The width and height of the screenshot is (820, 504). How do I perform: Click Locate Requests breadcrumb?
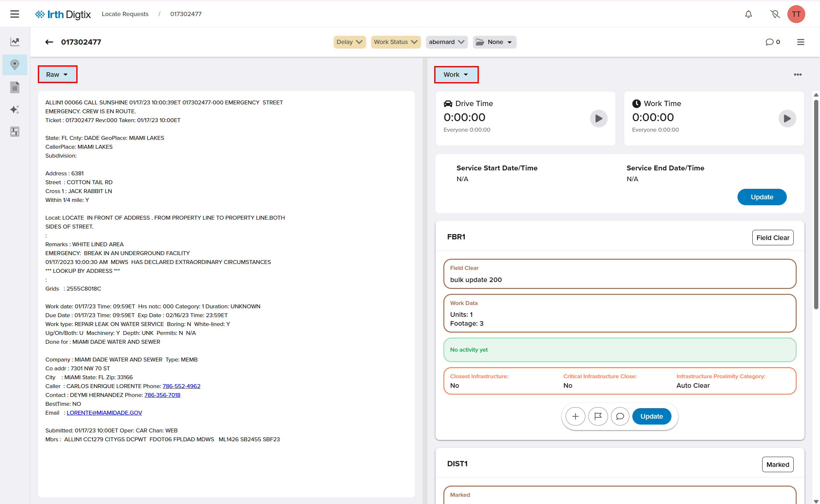(x=125, y=14)
